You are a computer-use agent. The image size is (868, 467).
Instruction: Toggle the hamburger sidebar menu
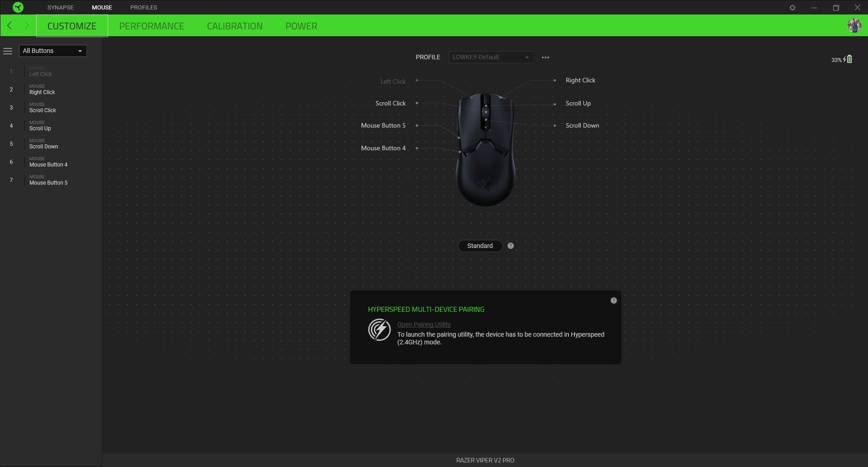pos(8,51)
